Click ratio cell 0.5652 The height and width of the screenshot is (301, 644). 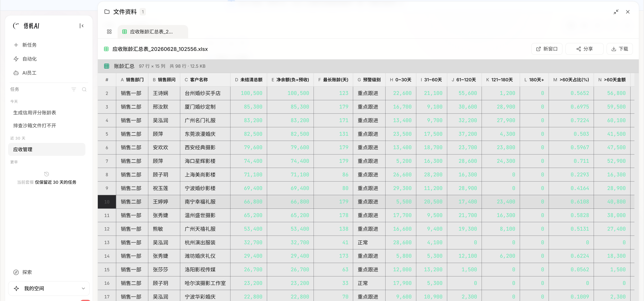point(571,93)
